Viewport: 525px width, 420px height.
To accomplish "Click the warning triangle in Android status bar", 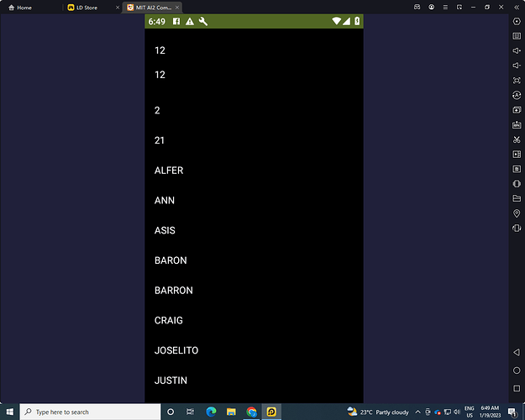I will 190,22.
